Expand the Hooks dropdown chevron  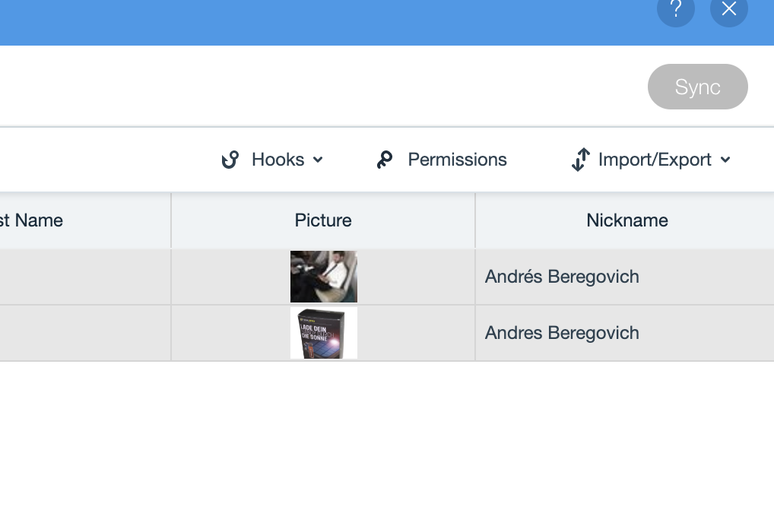click(318, 160)
